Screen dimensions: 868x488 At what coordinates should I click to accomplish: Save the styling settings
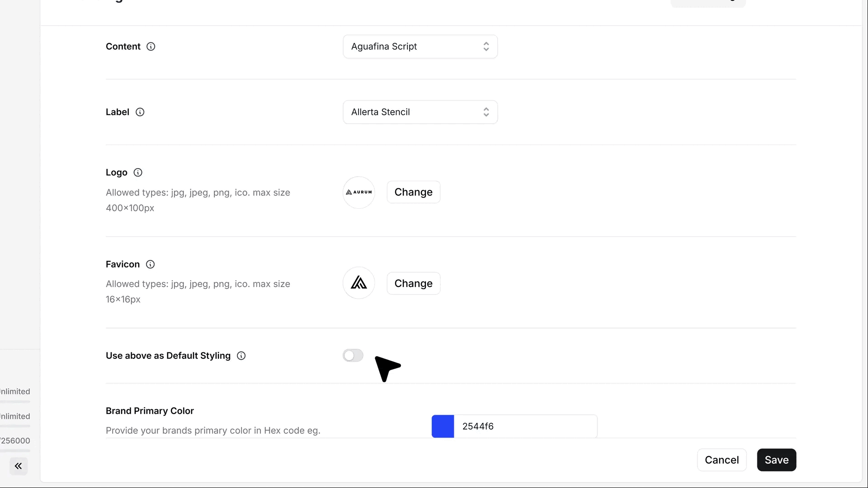click(x=777, y=460)
